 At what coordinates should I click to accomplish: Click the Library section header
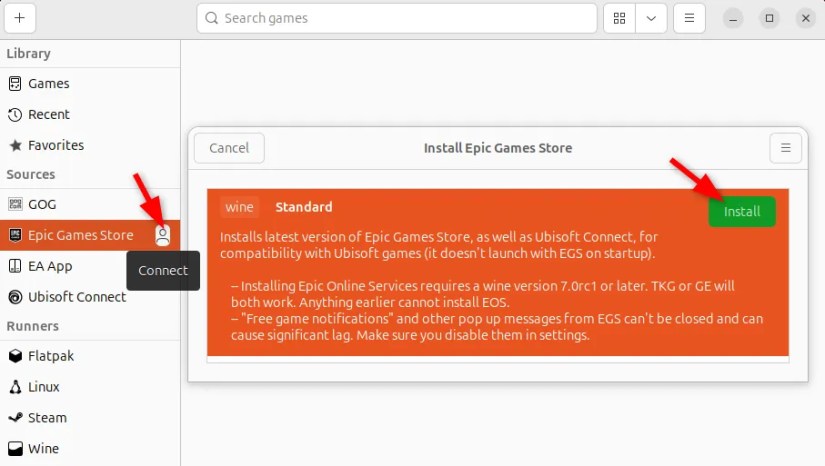(28, 54)
